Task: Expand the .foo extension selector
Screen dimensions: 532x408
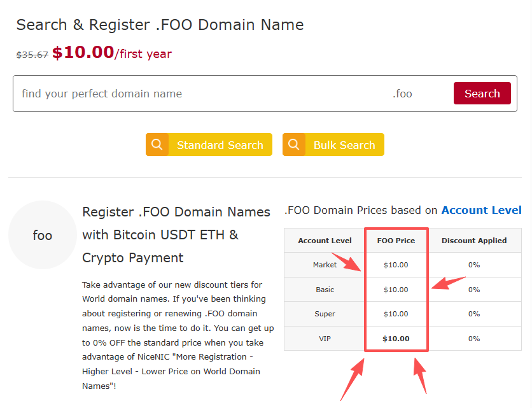Action: (x=403, y=93)
